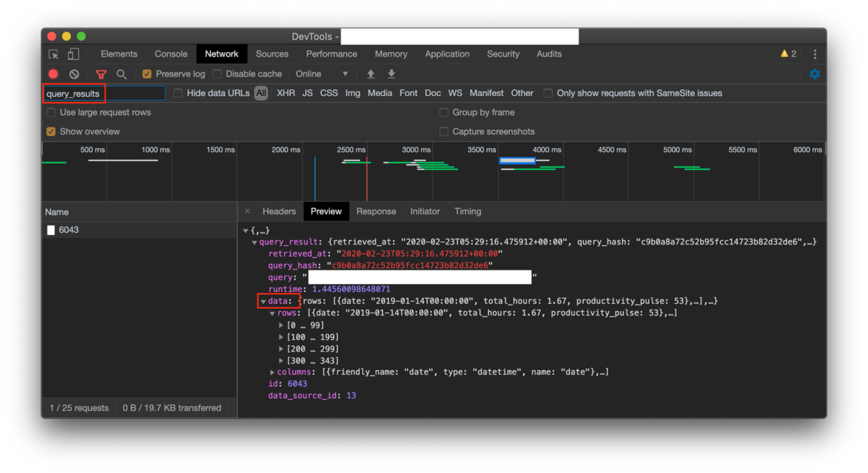This screenshot has width=868, height=473.
Task: Open the Memory panel
Action: pos(391,54)
